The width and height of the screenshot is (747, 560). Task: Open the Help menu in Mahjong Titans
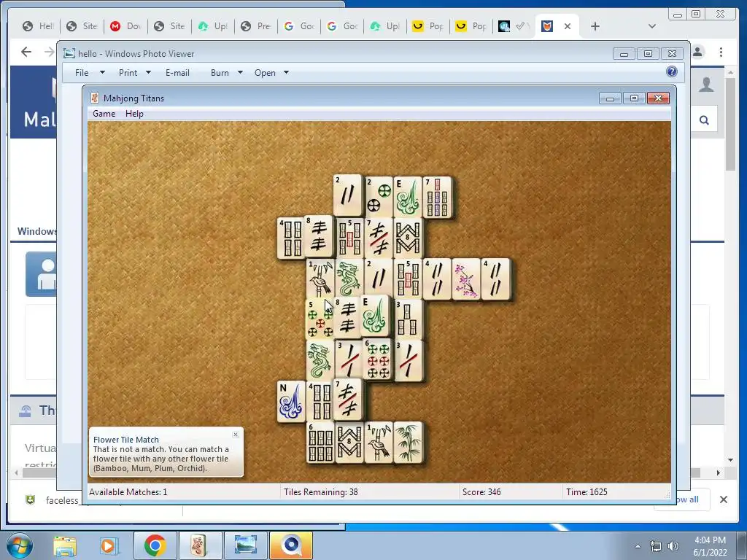(134, 113)
